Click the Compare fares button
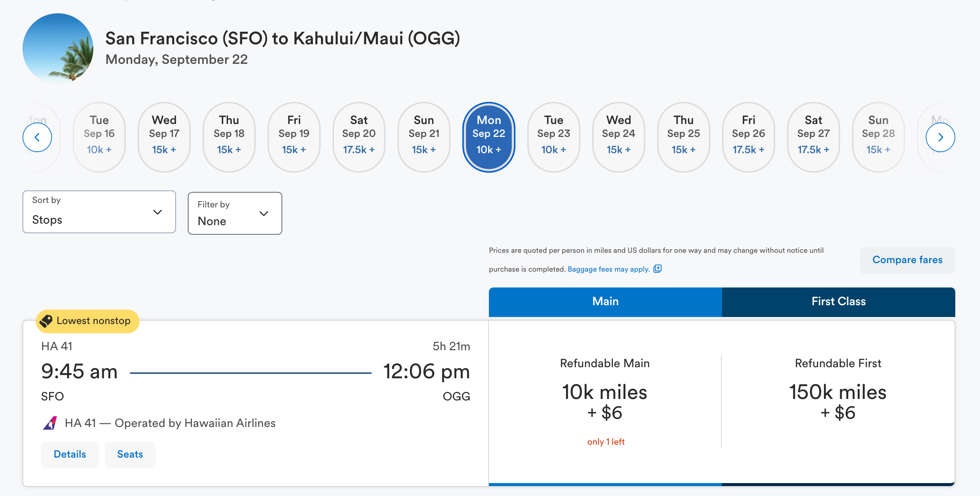The image size is (980, 496). click(907, 260)
